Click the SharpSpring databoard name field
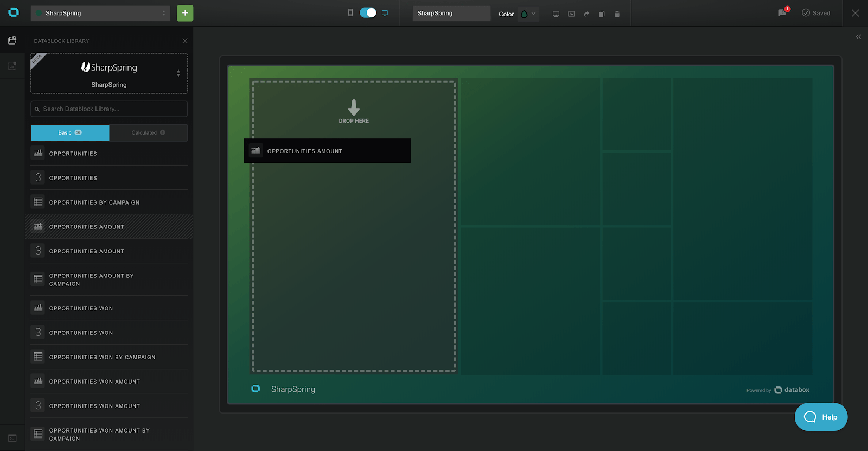 [451, 13]
